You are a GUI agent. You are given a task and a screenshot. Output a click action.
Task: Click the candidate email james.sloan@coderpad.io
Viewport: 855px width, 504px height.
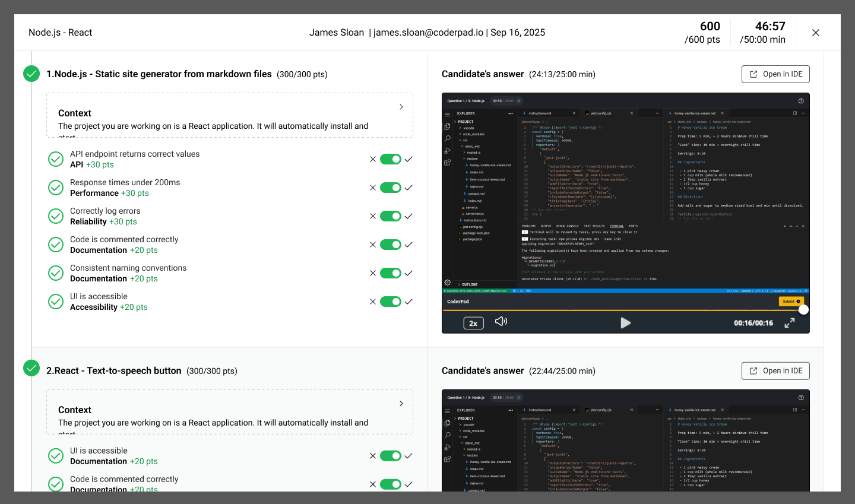(x=428, y=33)
